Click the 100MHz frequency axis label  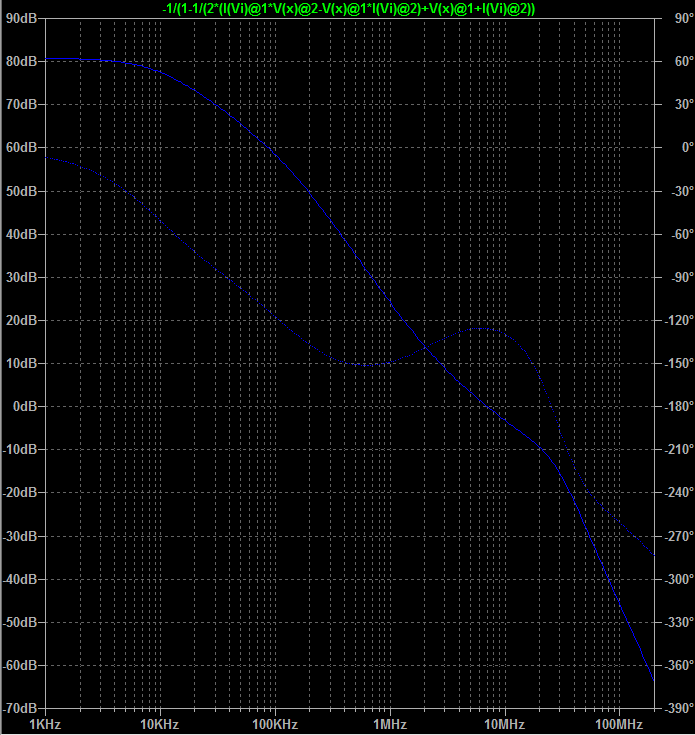coord(619,725)
